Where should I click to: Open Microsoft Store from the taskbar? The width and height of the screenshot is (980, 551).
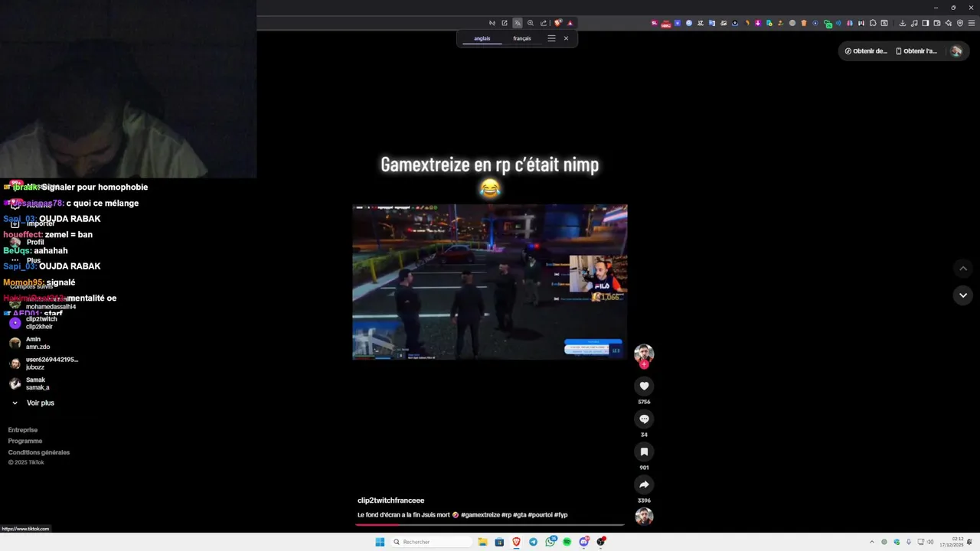click(x=499, y=542)
